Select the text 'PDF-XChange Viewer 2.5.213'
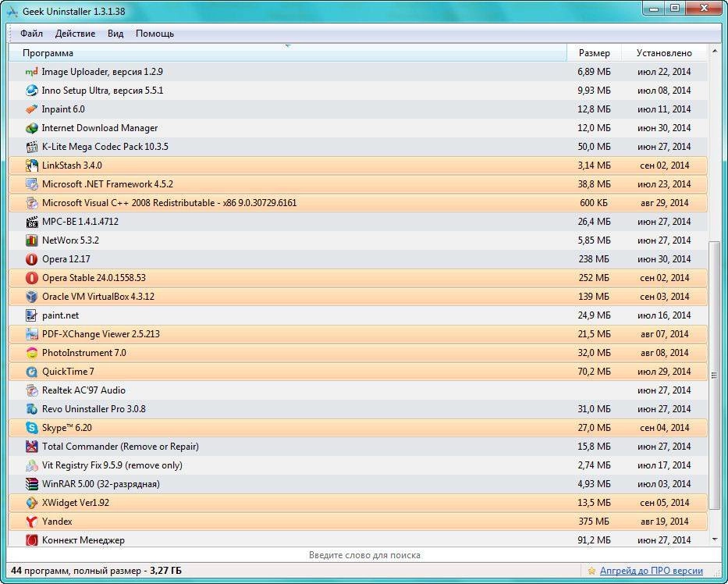 (101, 334)
